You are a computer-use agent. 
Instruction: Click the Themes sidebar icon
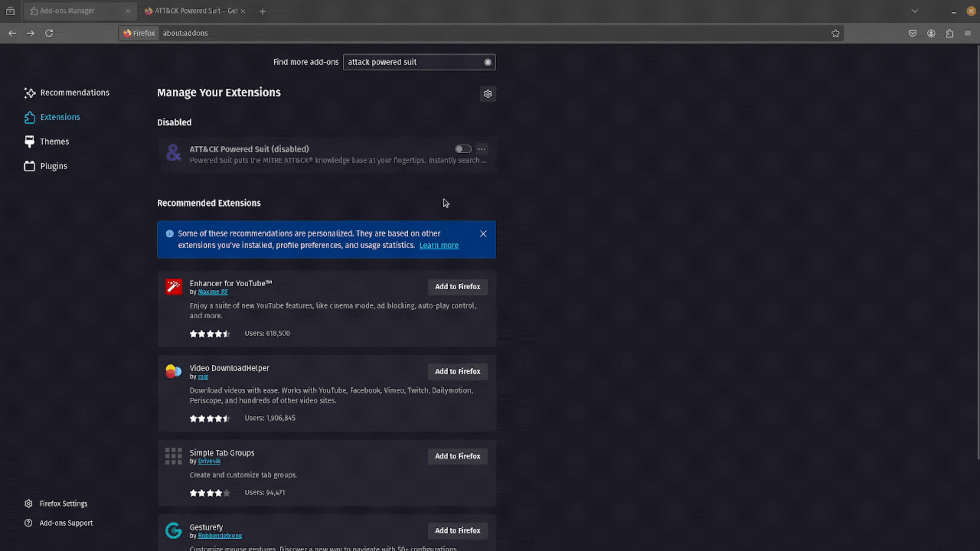tap(30, 141)
